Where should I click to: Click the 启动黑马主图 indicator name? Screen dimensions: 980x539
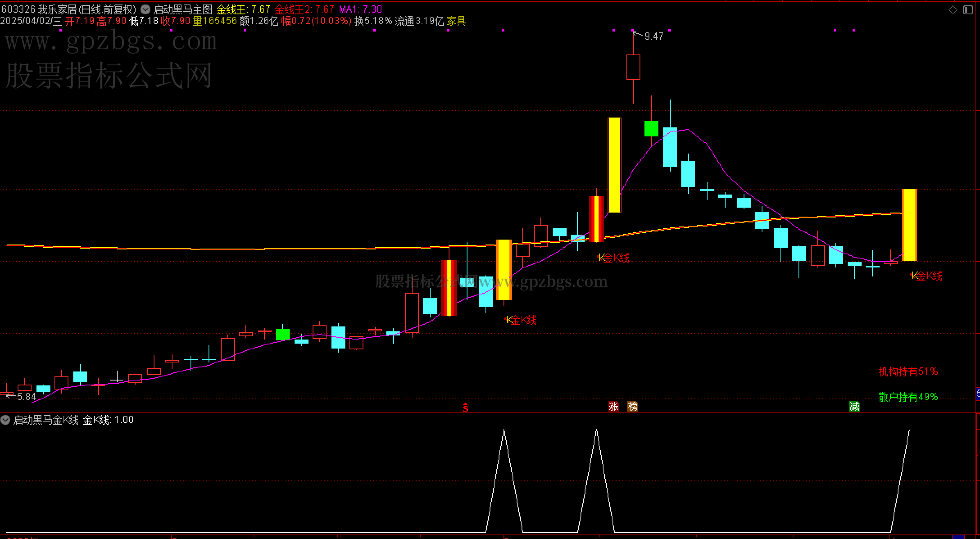pyautogui.click(x=183, y=9)
